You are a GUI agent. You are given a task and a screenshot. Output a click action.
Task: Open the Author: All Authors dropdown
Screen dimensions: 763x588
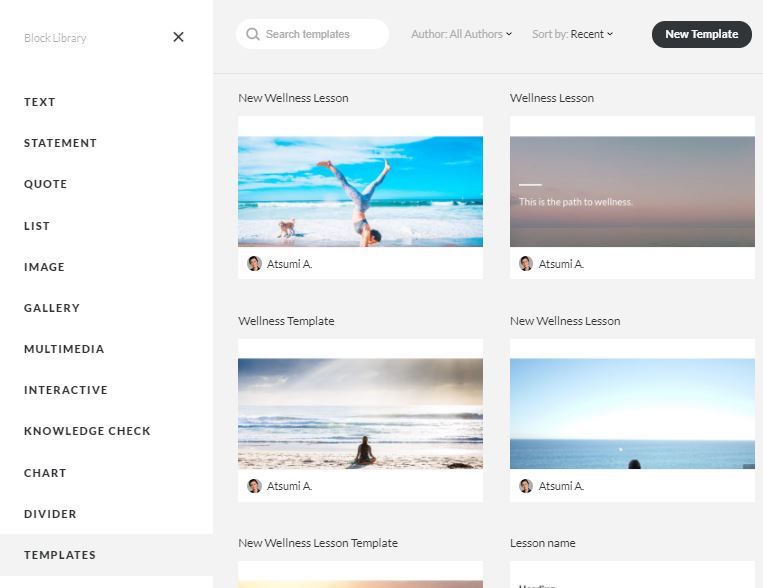(461, 34)
